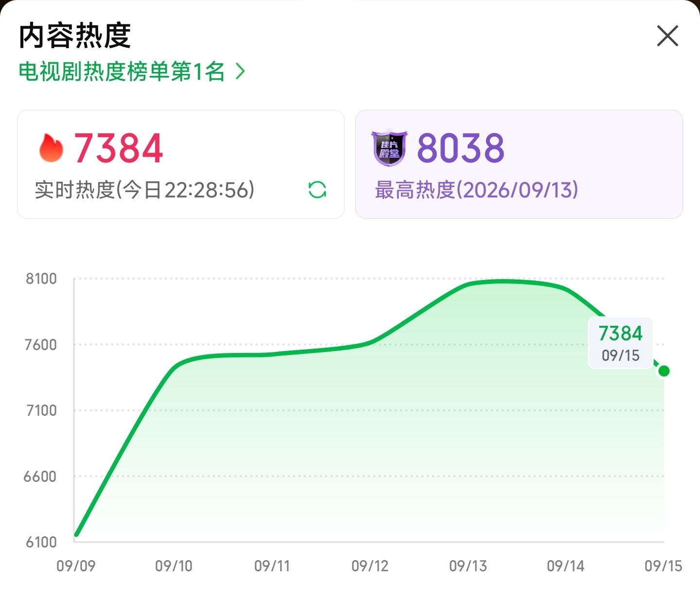Select the 09/10 date on axis
Screen dimensions: 700x599
(174, 566)
